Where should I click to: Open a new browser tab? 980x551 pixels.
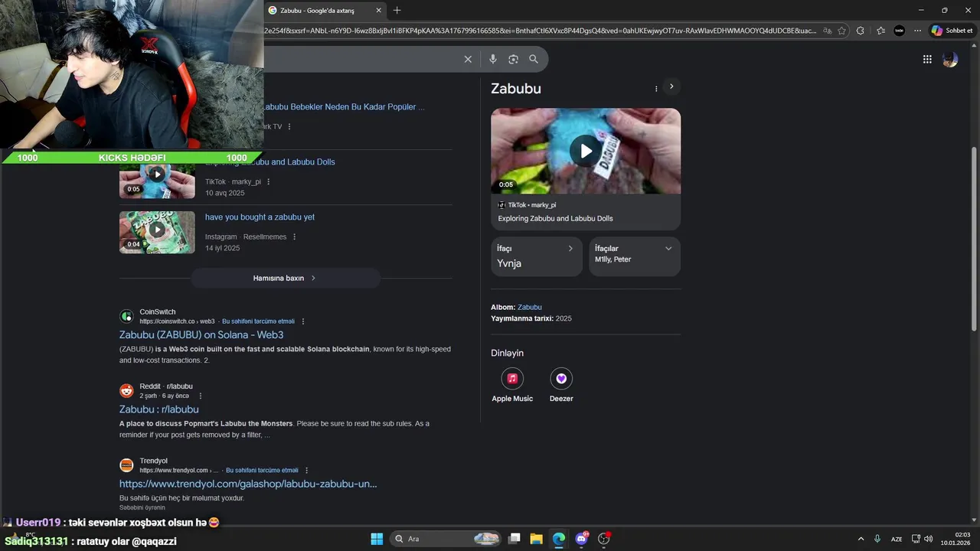coord(397,11)
